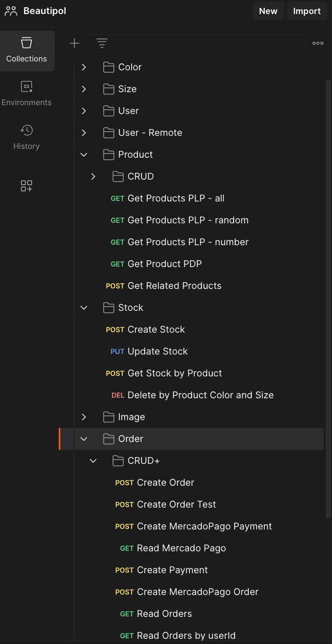The width and height of the screenshot is (332, 644).
Task: Open the three-dot view more options menu
Action: click(318, 43)
